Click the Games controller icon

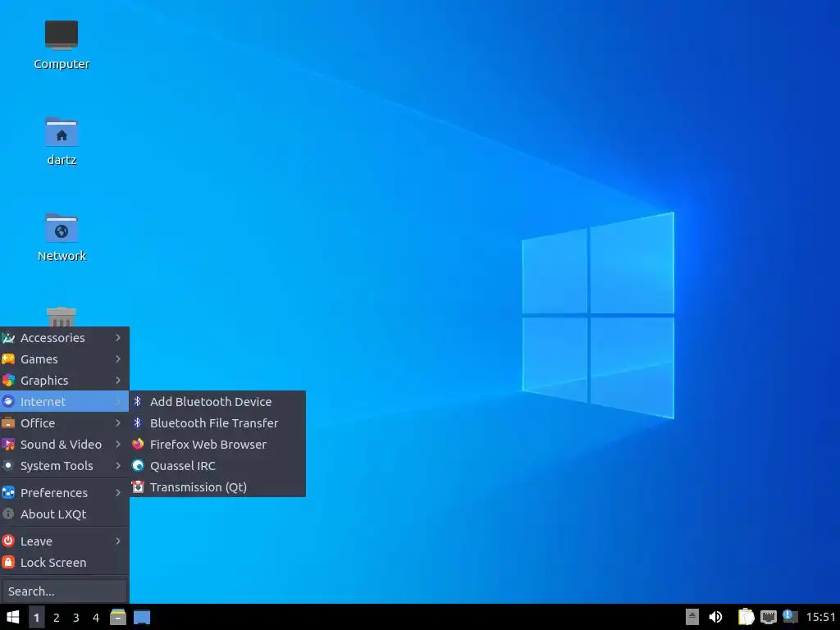tap(8, 359)
